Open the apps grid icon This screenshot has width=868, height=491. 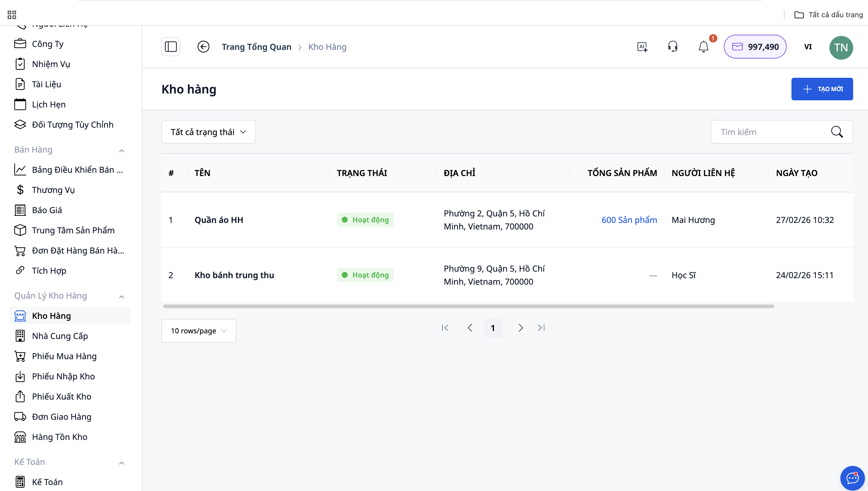point(12,15)
